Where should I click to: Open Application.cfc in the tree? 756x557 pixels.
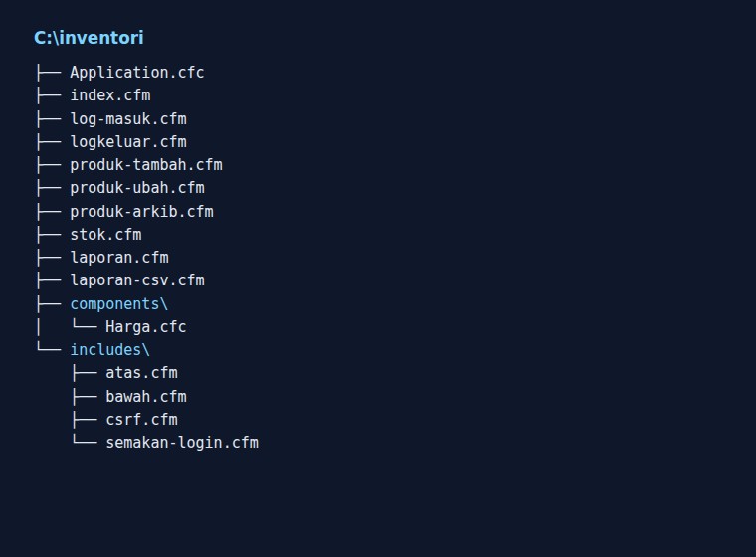[x=137, y=73]
